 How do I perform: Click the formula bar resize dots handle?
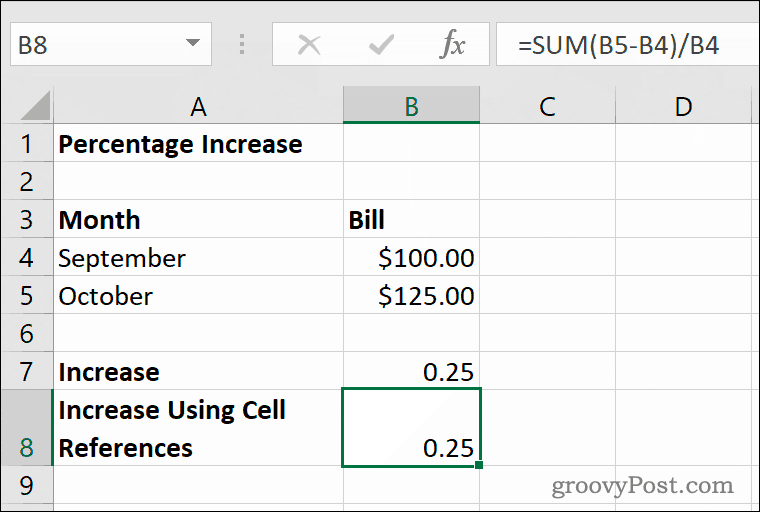[x=242, y=44]
